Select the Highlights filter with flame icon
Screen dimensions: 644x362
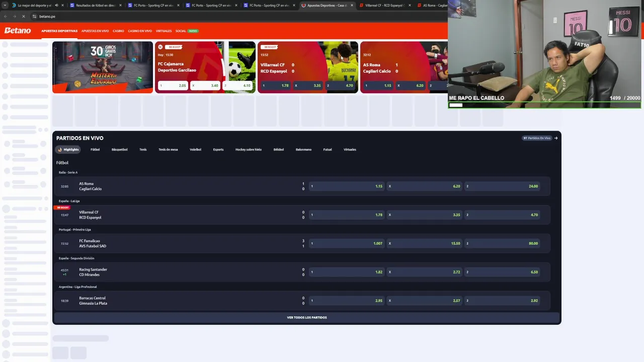tap(68, 149)
